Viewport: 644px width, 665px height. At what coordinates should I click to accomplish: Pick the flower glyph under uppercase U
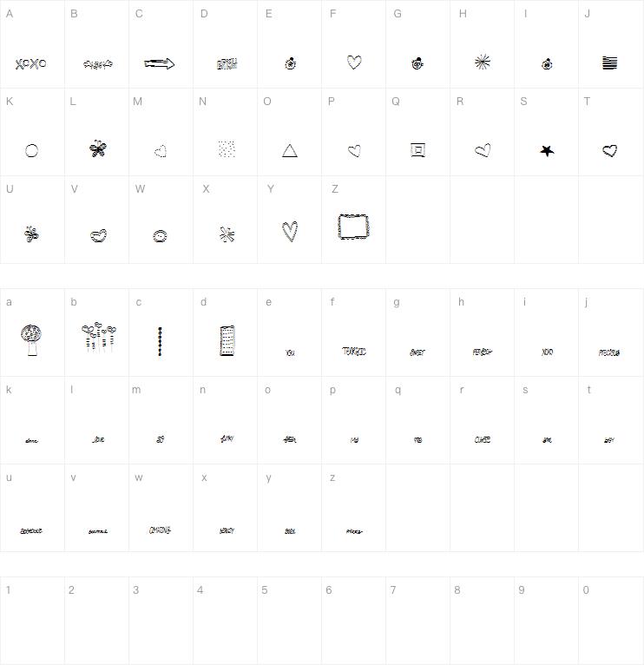tap(31, 234)
